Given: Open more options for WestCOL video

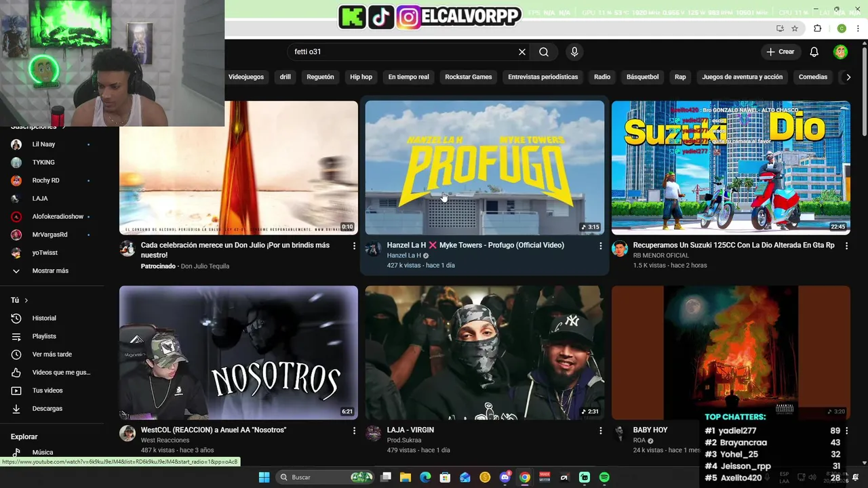Looking at the screenshot, I should coord(354,430).
